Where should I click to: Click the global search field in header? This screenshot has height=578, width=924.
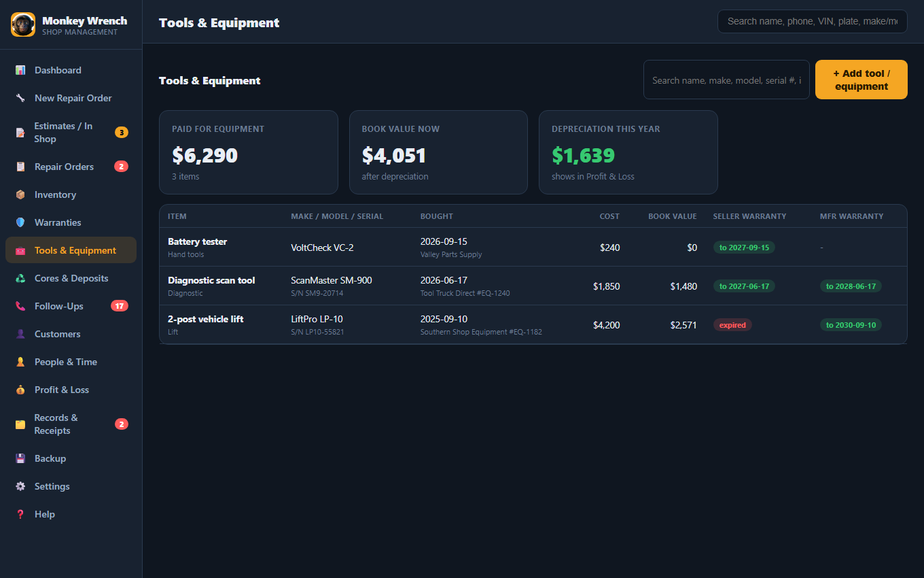tap(812, 21)
